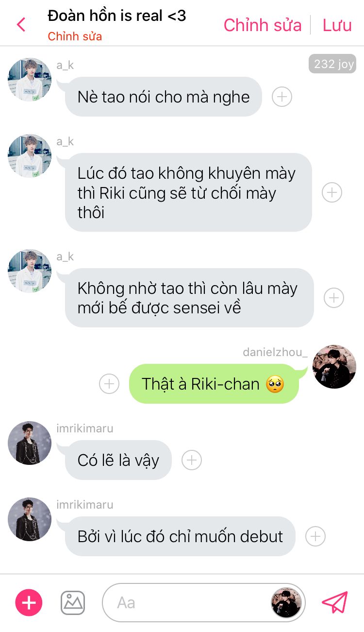Viewport: 364px width, 632px height.
Task: Open Chỉnh sửa in top bar
Action: pos(263,25)
